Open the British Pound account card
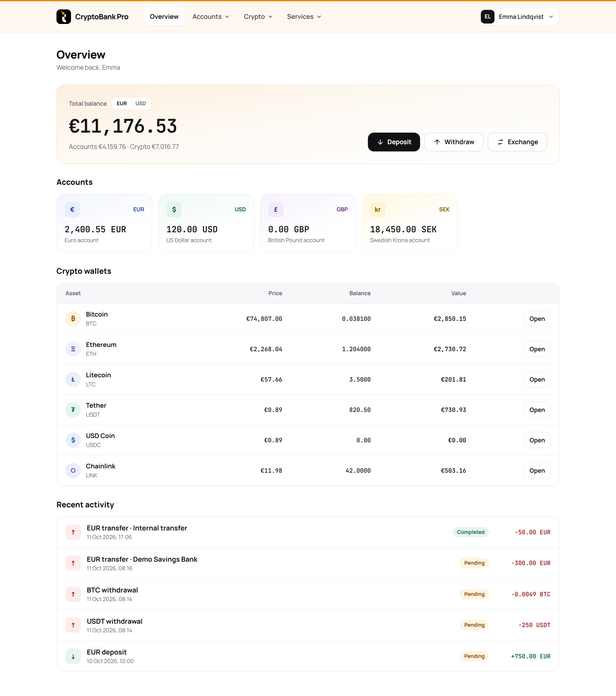This screenshot has height=696, width=616. pos(308,223)
